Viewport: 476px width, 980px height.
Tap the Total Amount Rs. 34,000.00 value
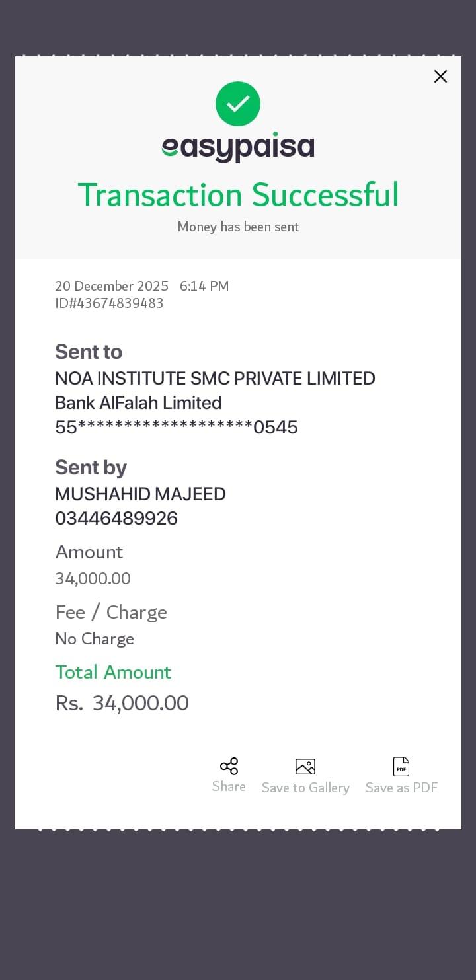point(122,703)
